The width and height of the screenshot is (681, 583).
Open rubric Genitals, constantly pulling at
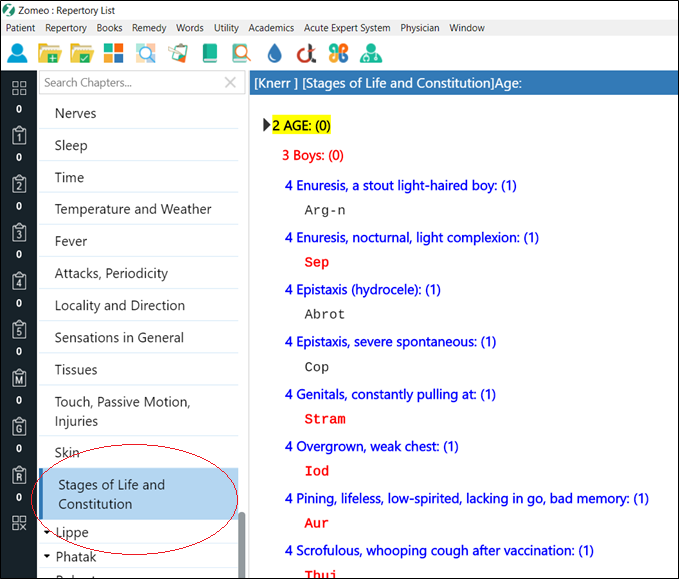[390, 394]
